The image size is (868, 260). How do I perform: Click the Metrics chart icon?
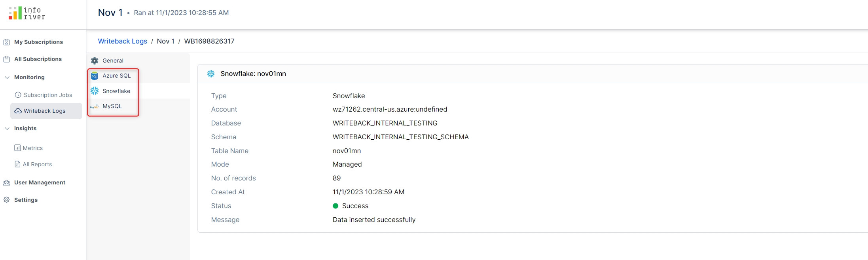click(x=17, y=148)
